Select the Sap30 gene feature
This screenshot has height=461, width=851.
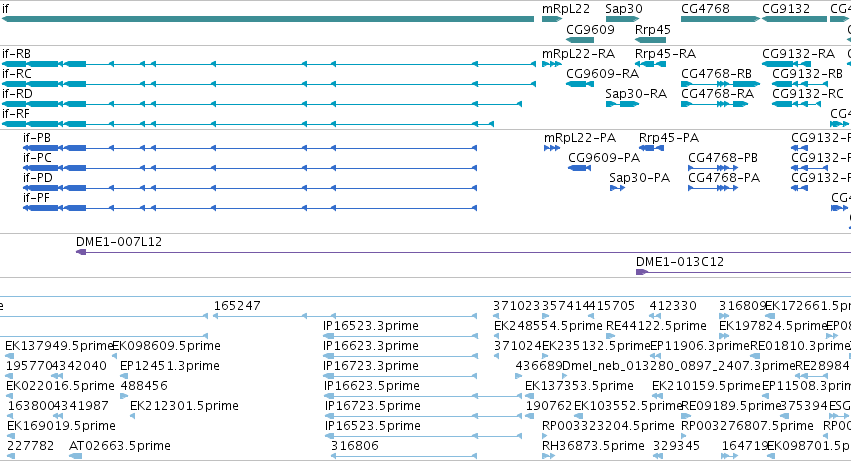click(623, 19)
